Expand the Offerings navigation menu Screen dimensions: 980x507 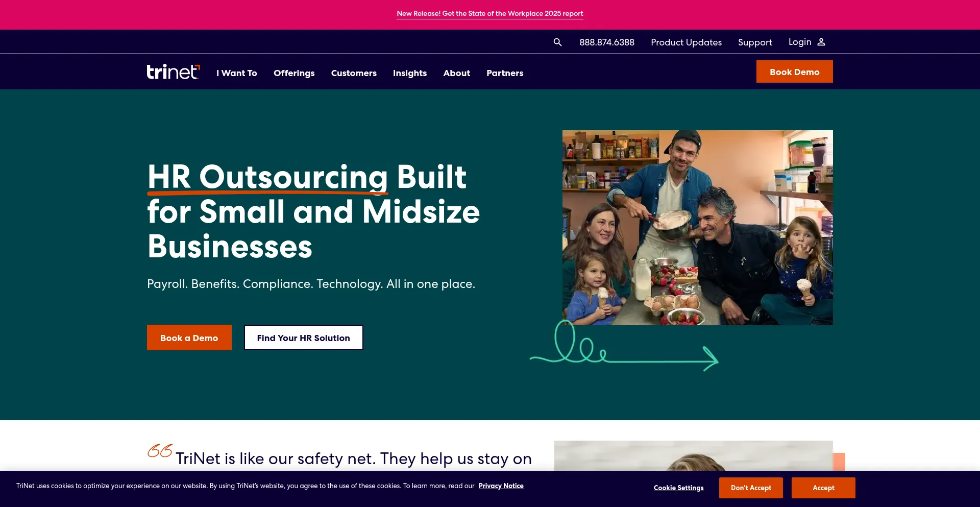pyautogui.click(x=294, y=73)
